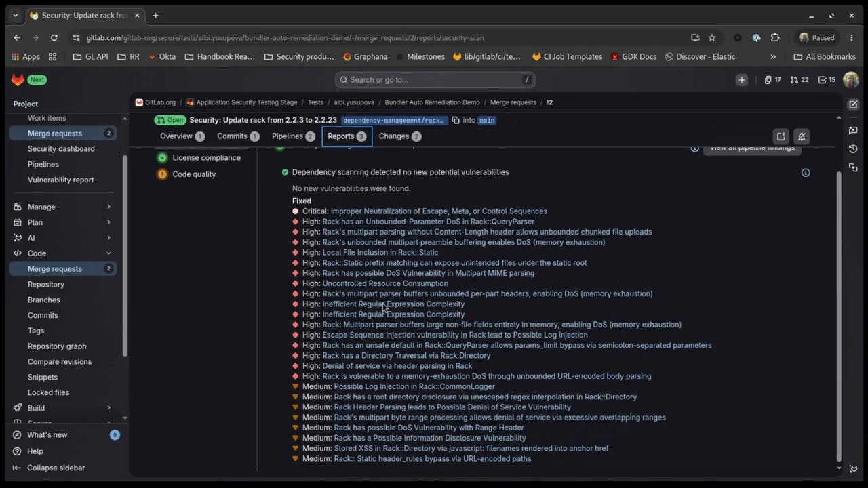Click Bundler Auto Remediation Demo breadcrumb
The height and width of the screenshot is (488, 868).
pos(432,102)
